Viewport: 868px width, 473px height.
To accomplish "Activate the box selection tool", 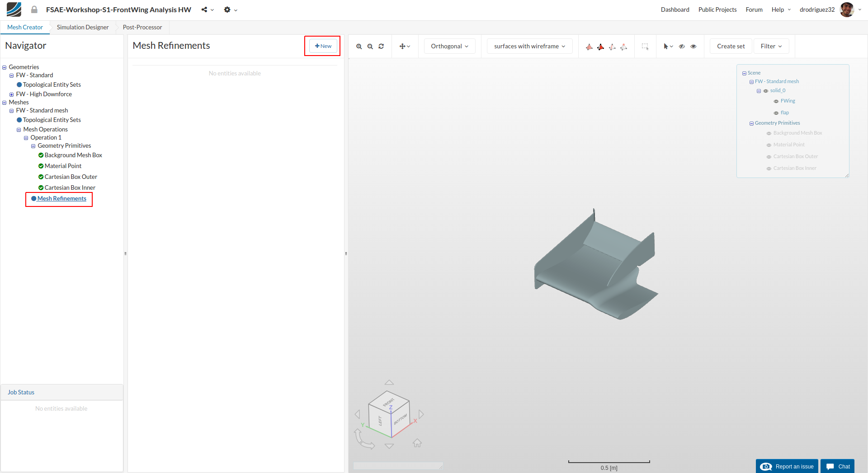I will tap(645, 47).
